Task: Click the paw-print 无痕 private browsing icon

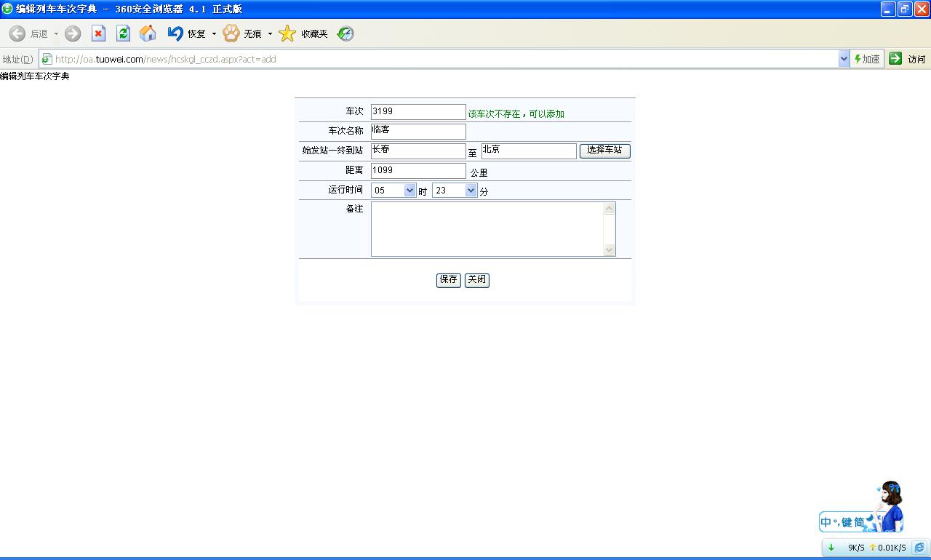Action: [x=231, y=33]
